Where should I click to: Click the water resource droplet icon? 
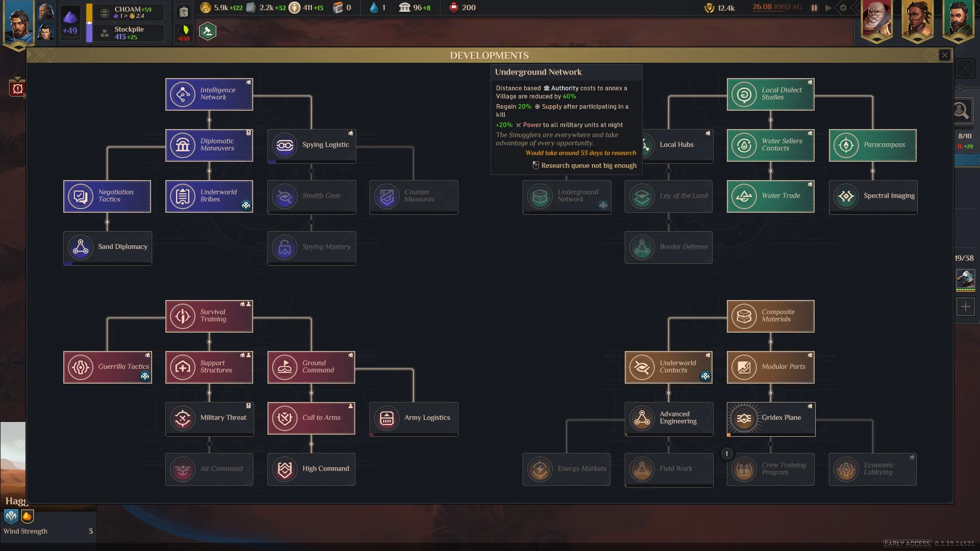pyautogui.click(x=374, y=8)
